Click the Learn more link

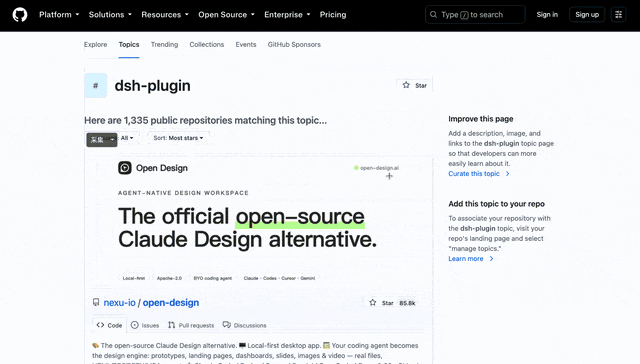466,259
